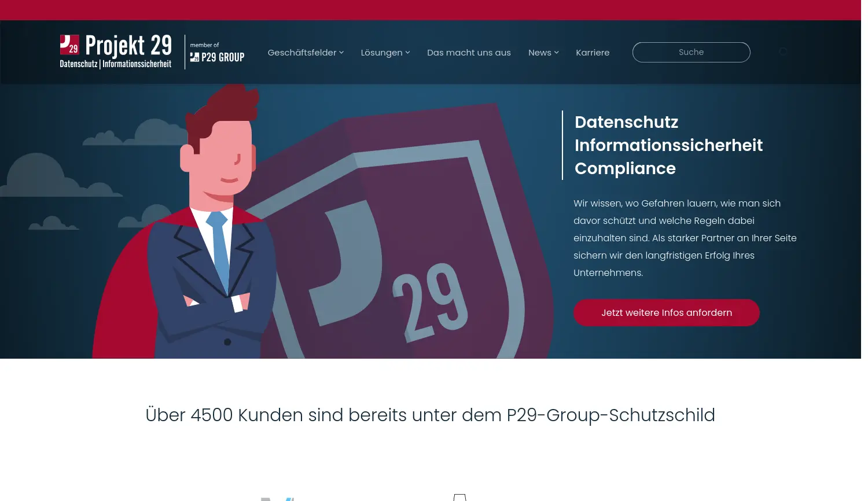The width and height of the screenshot is (868, 501).
Task: Click the Projekt 29 logo
Action: [116, 51]
